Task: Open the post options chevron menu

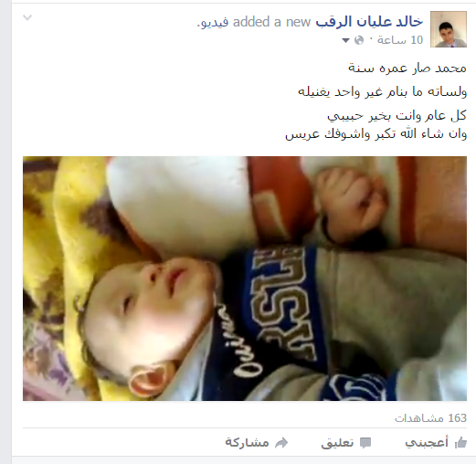Action: (x=27, y=17)
